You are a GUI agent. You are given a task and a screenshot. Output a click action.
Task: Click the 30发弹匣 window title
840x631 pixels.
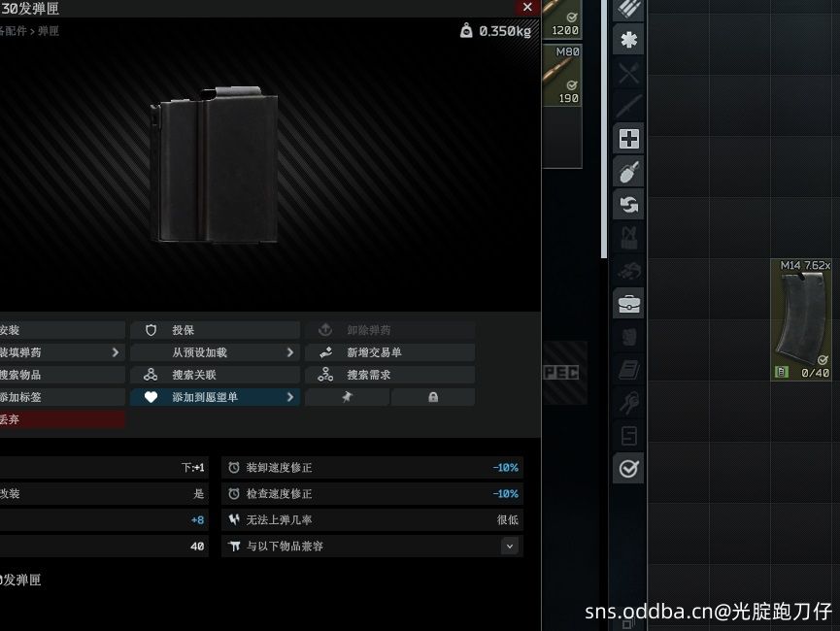[29, 8]
